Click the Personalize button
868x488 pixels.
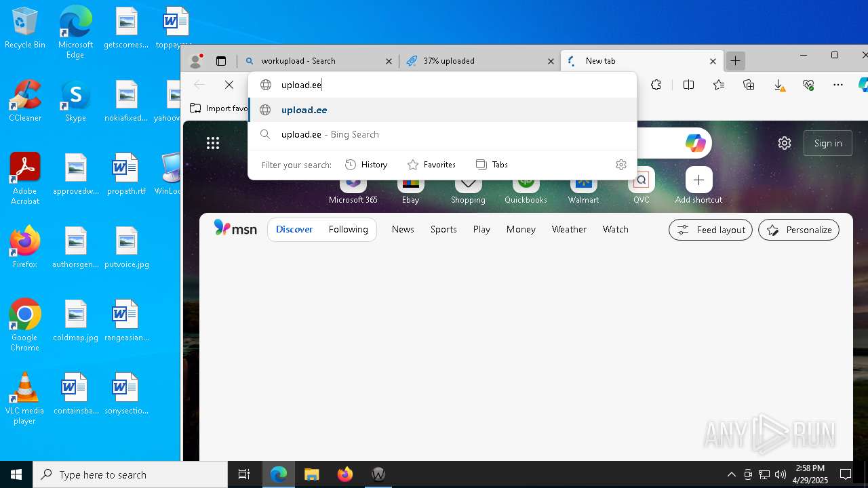pyautogui.click(x=799, y=230)
